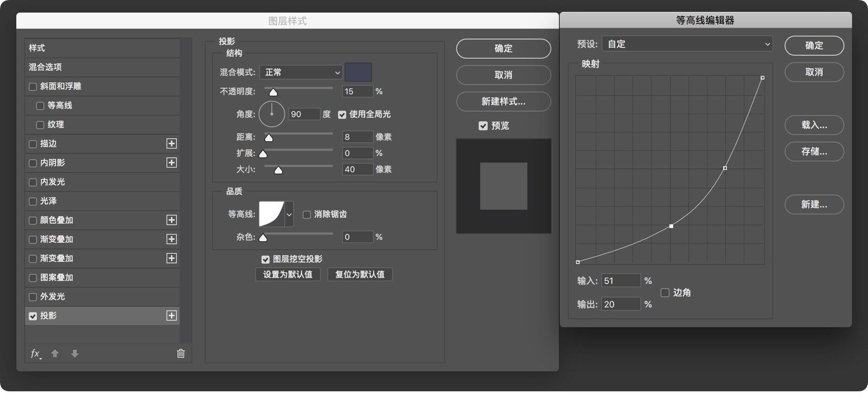The image size is (868, 413).
Task: Open the shadow color swatch
Action: (x=358, y=72)
